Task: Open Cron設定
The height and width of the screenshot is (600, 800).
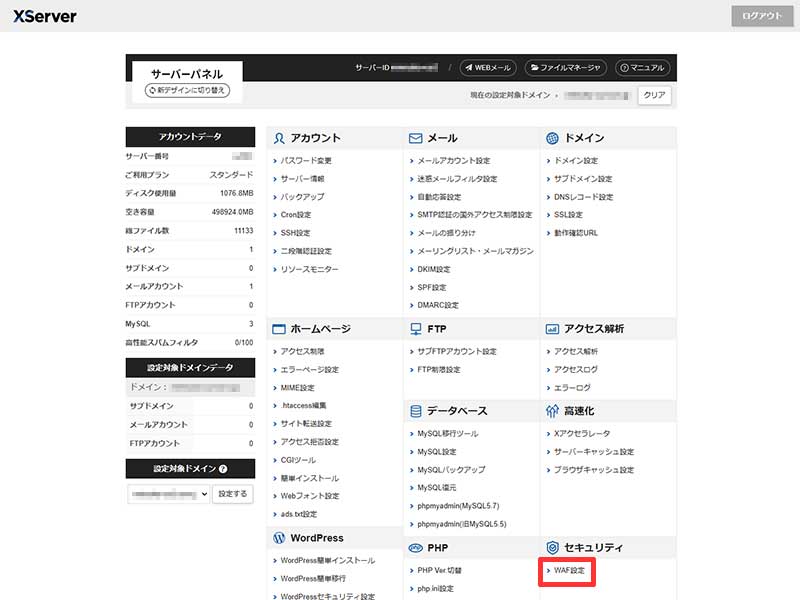Action: 295,215
